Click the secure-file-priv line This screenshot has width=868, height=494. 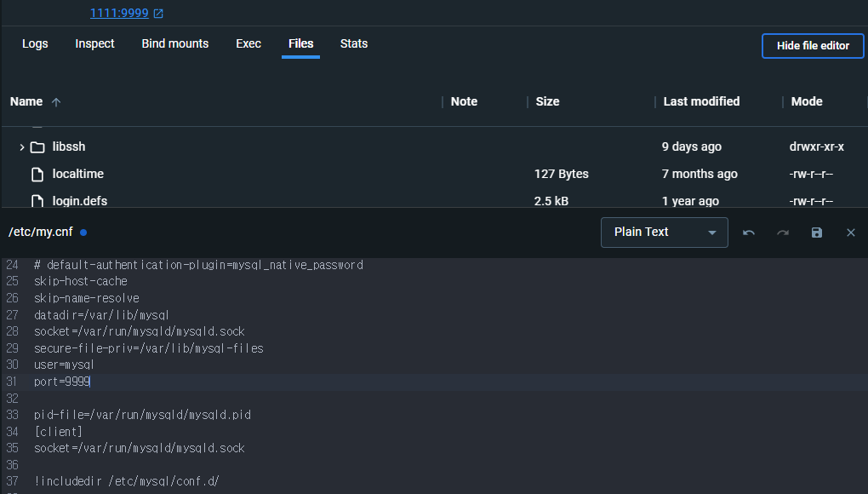(148, 348)
